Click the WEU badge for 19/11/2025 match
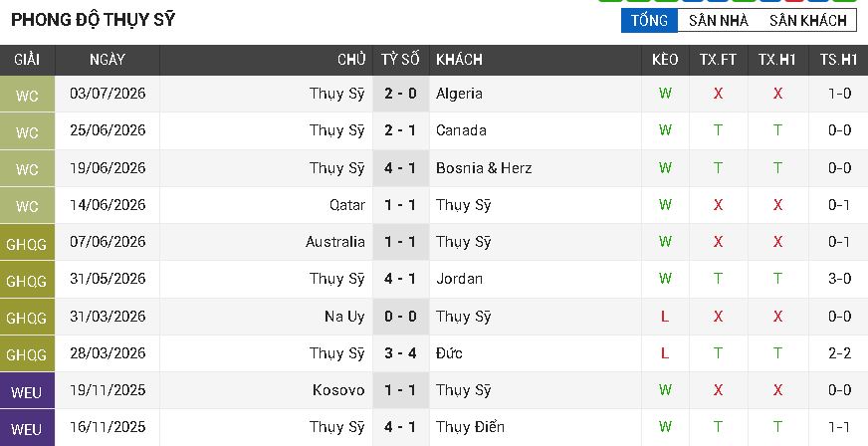Screen dimensions: 868x446 [27, 392]
